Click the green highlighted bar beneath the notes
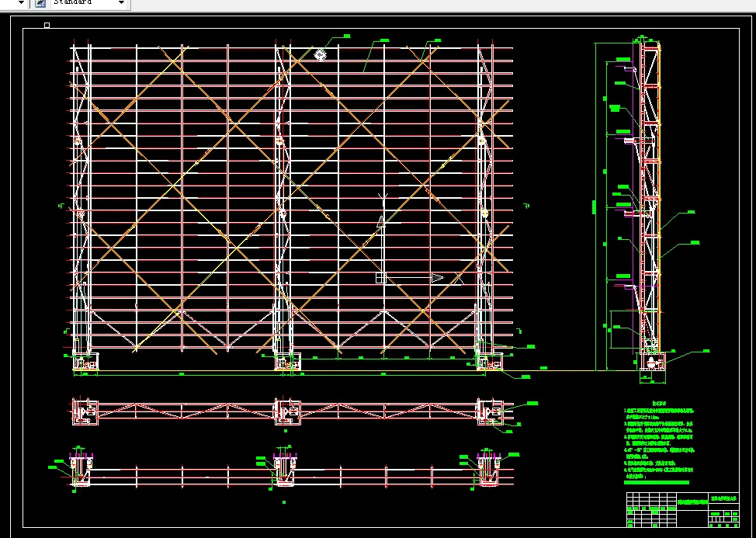The height and width of the screenshot is (538, 756). pyautogui.click(x=656, y=482)
